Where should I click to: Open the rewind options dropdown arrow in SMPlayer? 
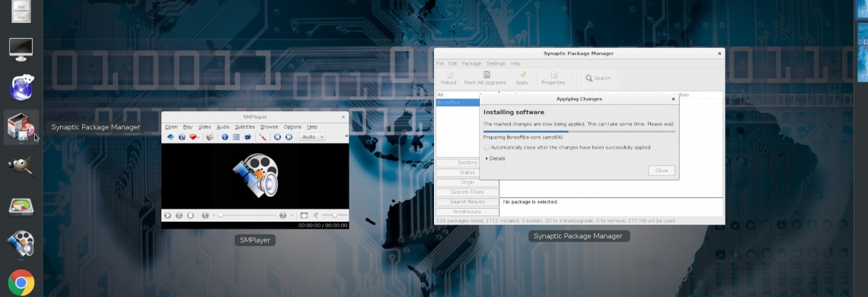pos(214,216)
